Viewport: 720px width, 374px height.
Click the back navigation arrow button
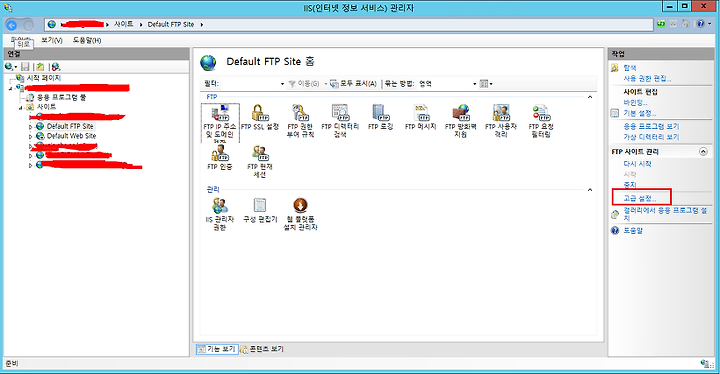click(x=12, y=25)
